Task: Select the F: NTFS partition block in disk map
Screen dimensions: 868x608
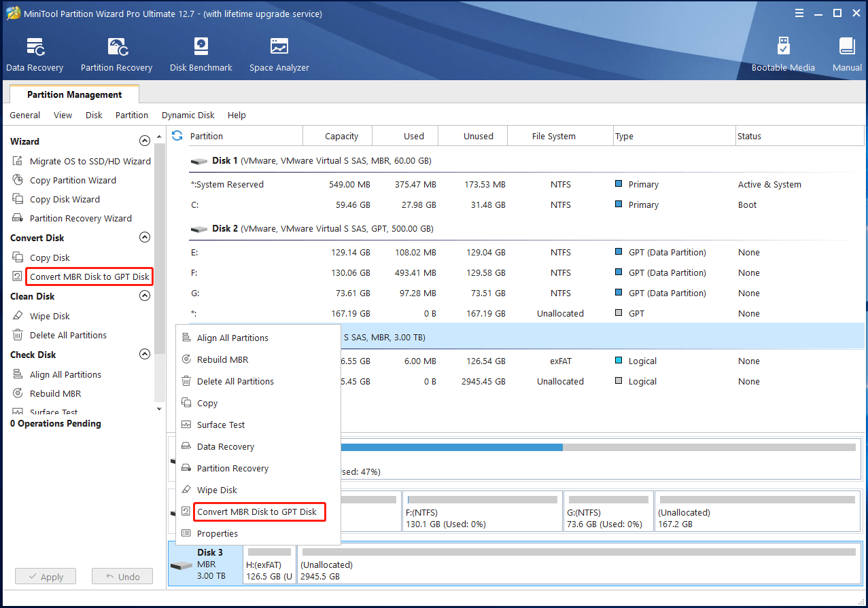Action: click(x=482, y=511)
